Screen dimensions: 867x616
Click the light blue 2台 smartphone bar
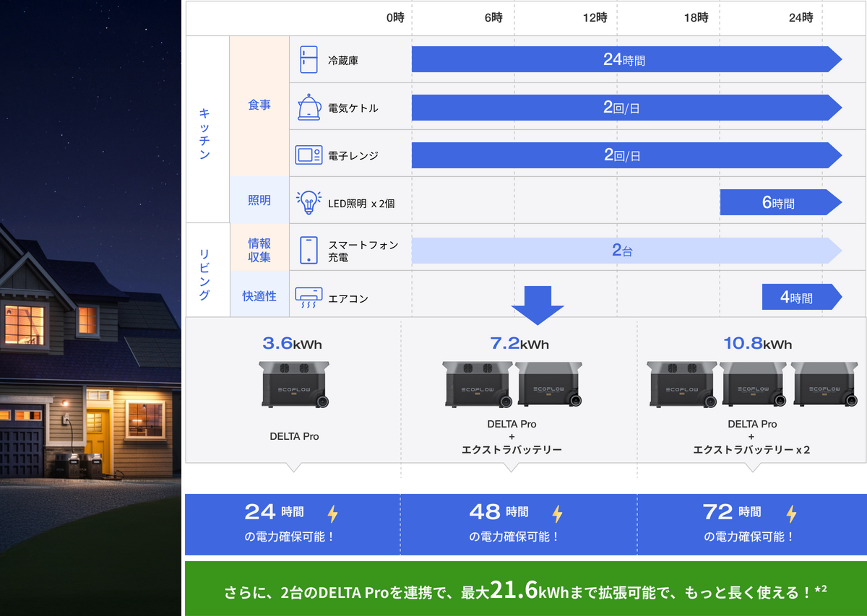coord(625,251)
